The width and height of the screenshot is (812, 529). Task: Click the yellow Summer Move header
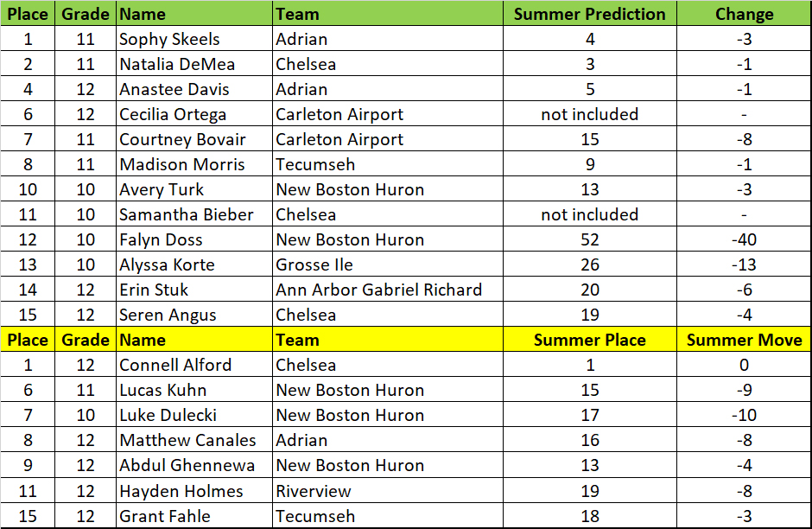(x=744, y=340)
